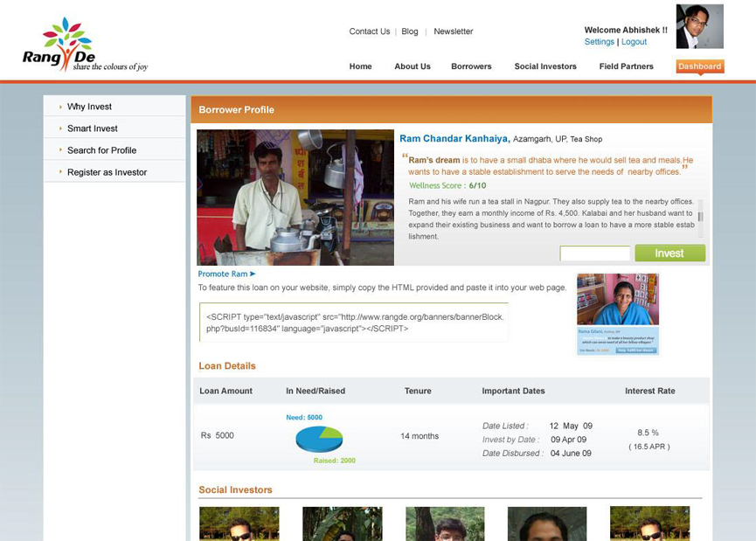The height and width of the screenshot is (541, 756).
Task: Click the 16.5 APR text
Action: coord(649,447)
